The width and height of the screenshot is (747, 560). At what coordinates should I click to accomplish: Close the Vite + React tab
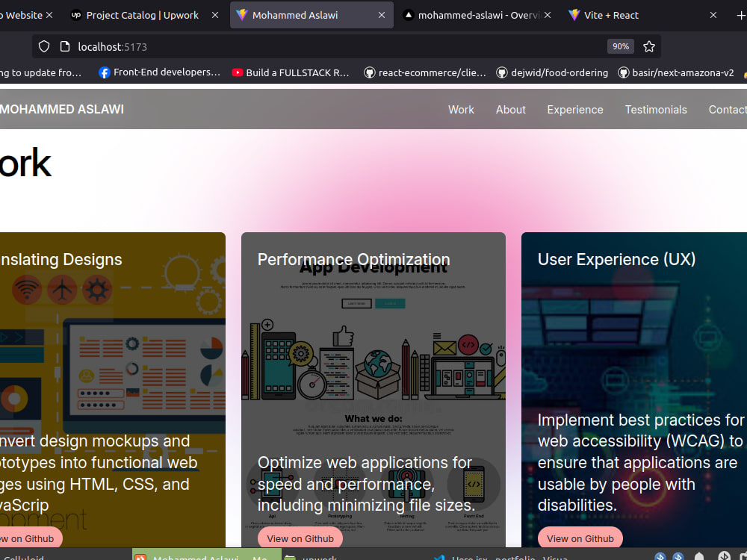click(x=713, y=15)
